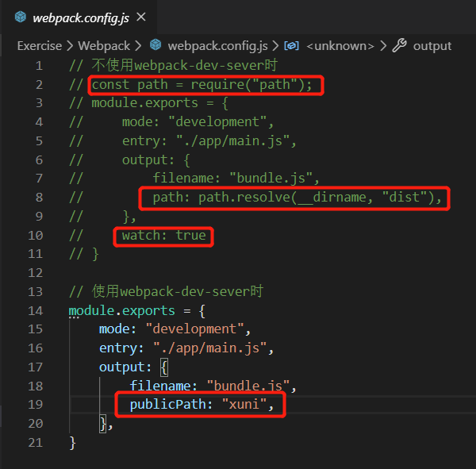Click the comment '不使用webpack-dev-sever时' on line 1
The height and width of the screenshot is (469, 476).
[185, 65]
